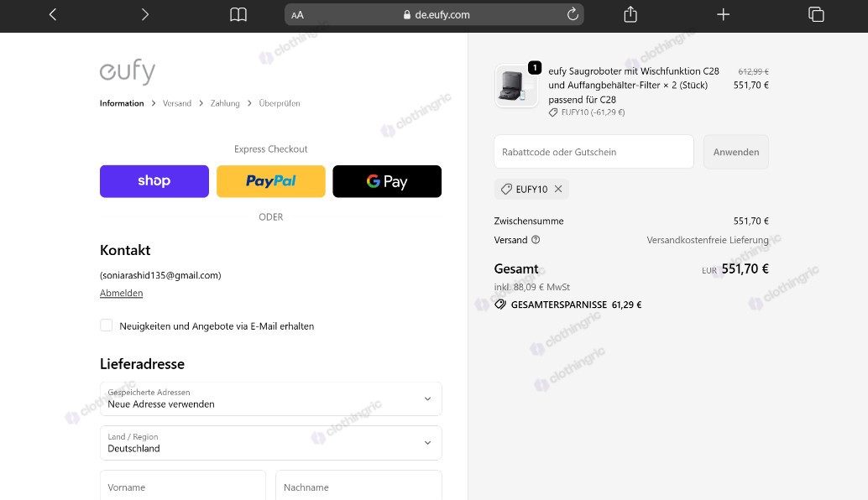
Task: Click the Zwischensumme amount 551,70 €
Action: [750, 221]
